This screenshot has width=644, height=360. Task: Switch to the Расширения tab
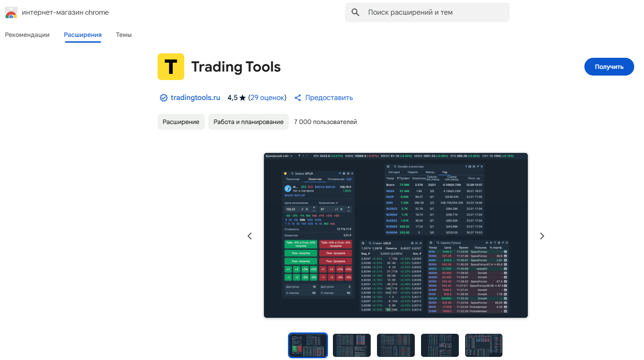click(x=83, y=35)
